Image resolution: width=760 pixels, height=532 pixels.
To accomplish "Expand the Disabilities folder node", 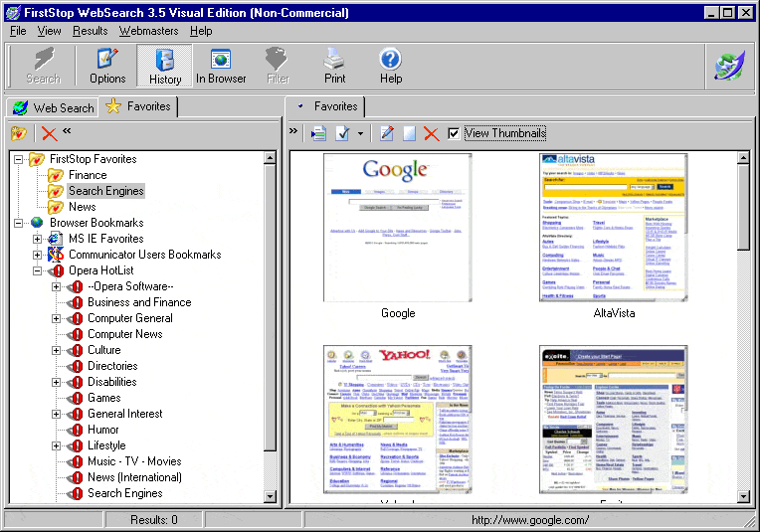I will [57, 382].
